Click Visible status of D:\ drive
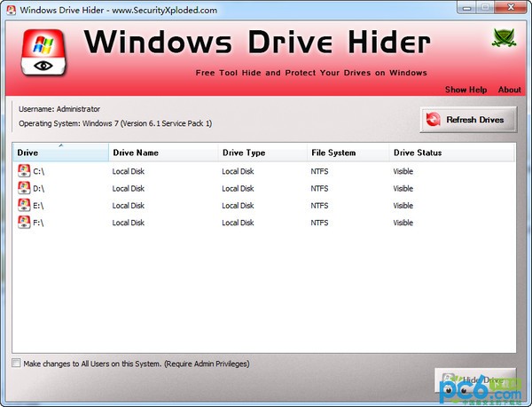 [403, 188]
